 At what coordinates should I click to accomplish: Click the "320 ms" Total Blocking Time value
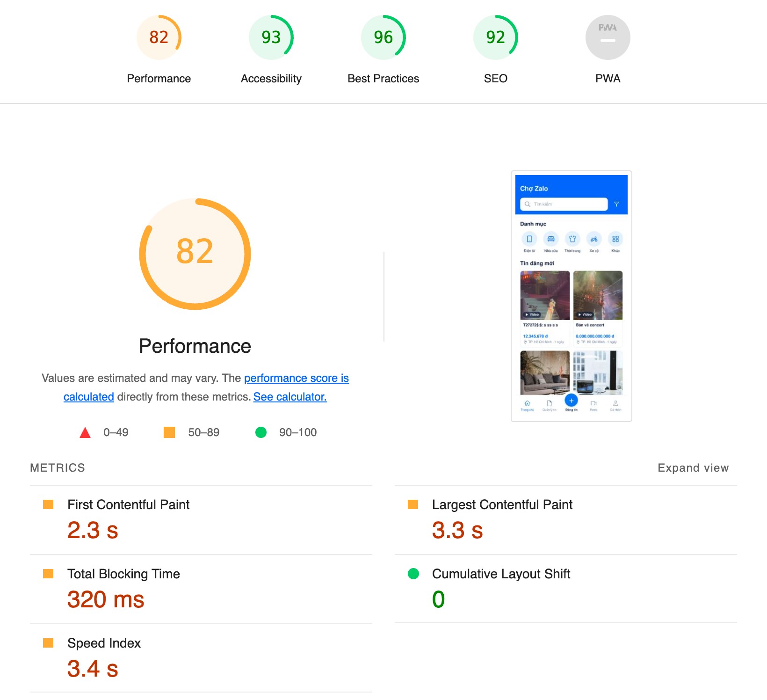[106, 599]
